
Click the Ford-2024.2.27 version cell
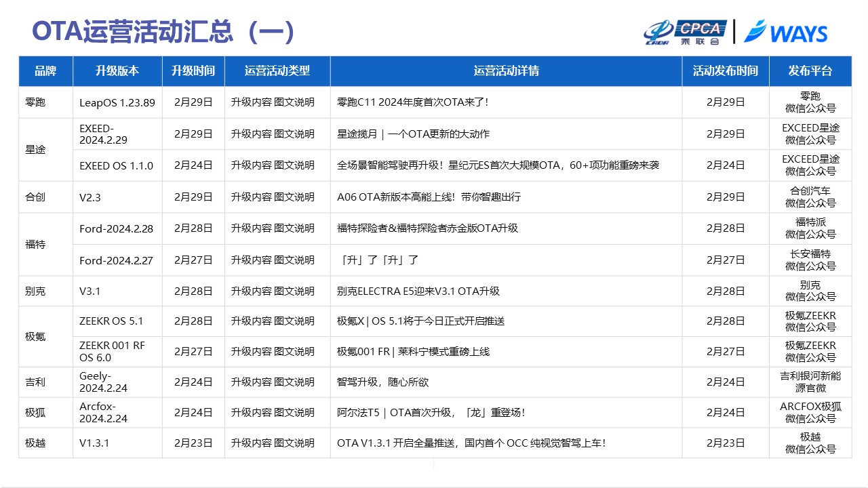117,260
